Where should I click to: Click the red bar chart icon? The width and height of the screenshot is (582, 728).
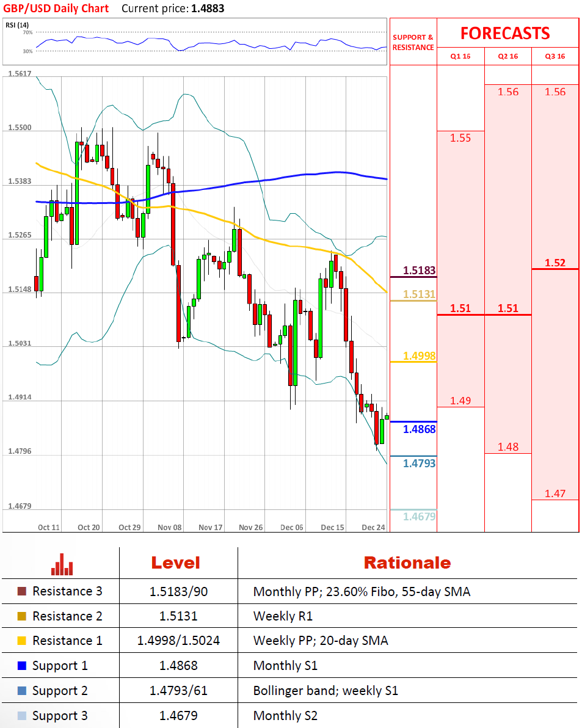click(62, 564)
